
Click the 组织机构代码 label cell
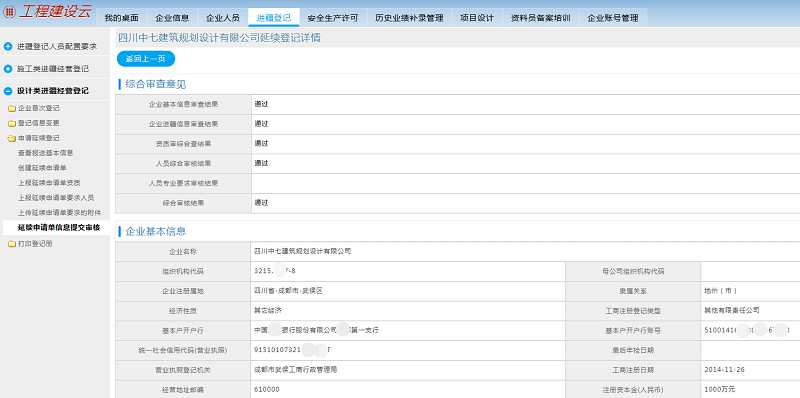pos(184,271)
